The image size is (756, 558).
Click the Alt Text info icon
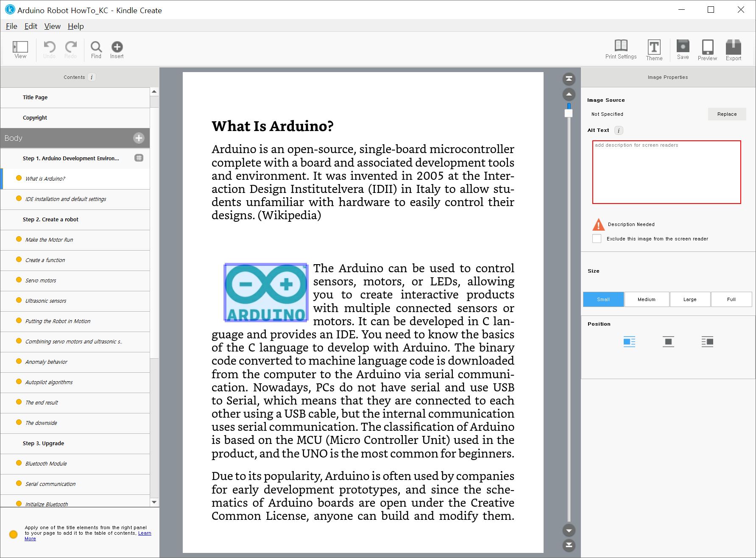619,131
